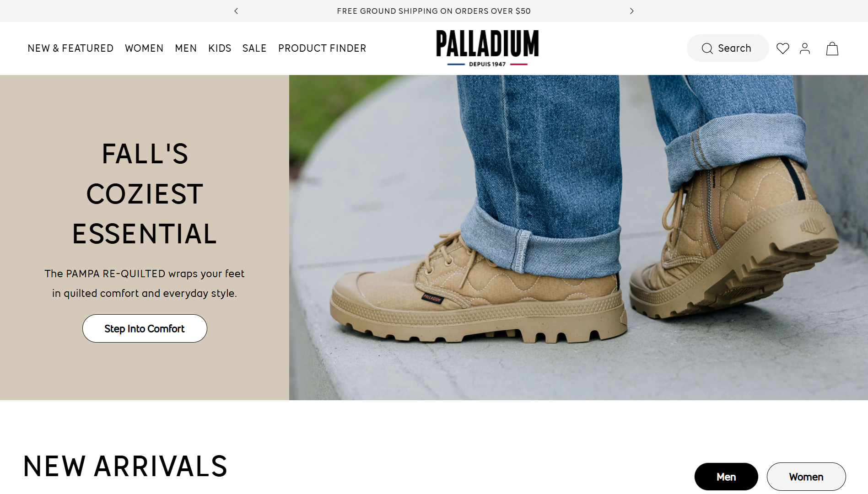Expand the Women navigation menu
Viewport: 868px width, 494px height.
144,48
